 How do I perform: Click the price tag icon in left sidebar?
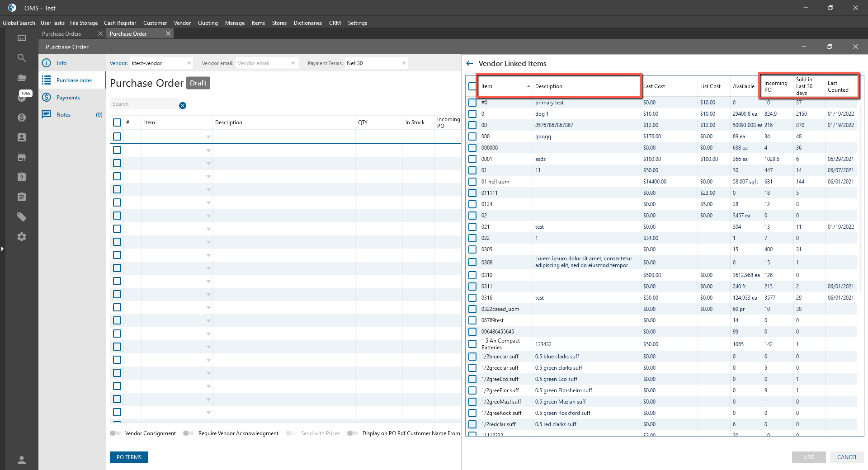(x=21, y=217)
